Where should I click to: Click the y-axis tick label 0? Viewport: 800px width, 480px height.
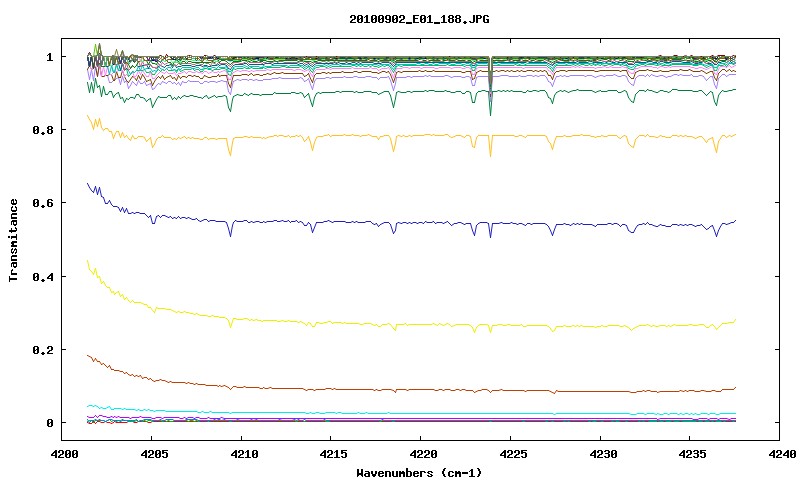tap(49, 423)
